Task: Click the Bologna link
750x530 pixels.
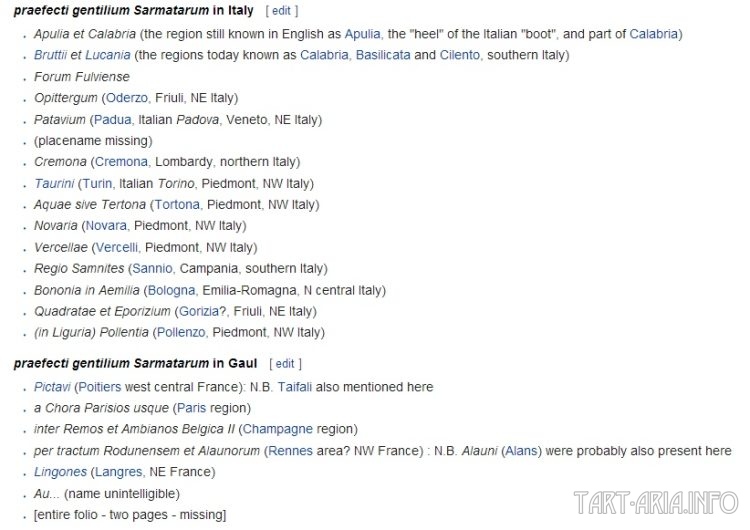Action: [x=171, y=290]
